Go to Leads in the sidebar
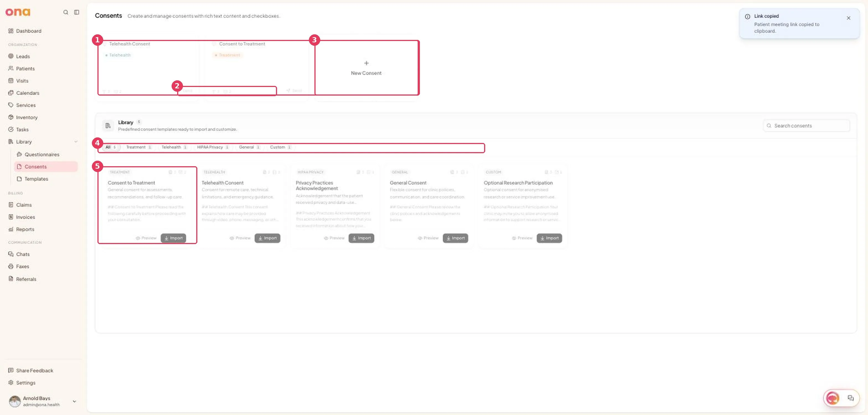The height and width of the screenshot is (415, 868). (x=23, y=56)
